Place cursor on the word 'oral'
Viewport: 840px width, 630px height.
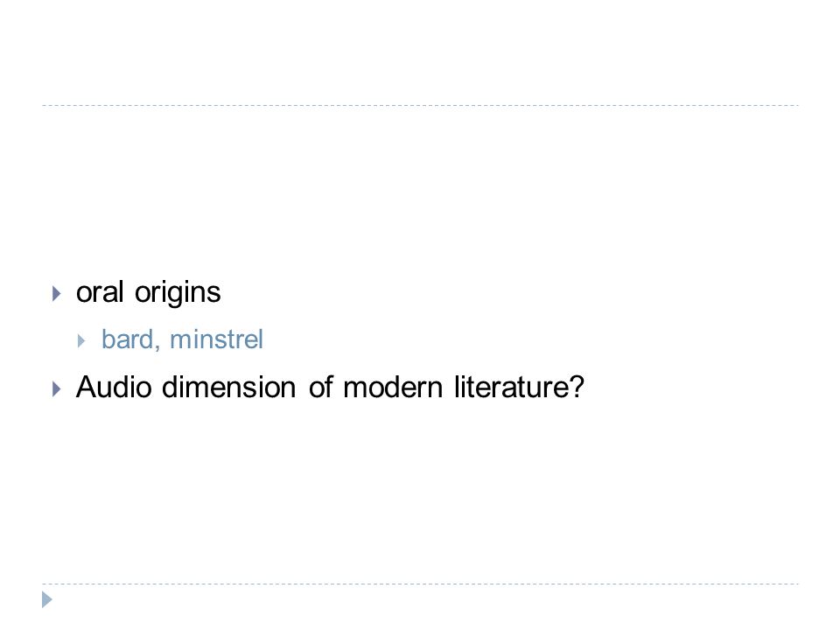100,292
